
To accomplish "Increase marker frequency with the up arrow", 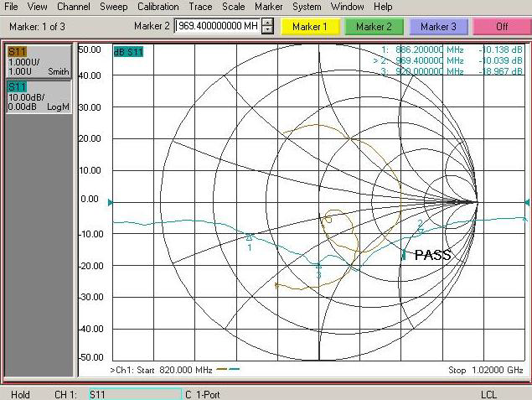I will [x=267, y=23].
